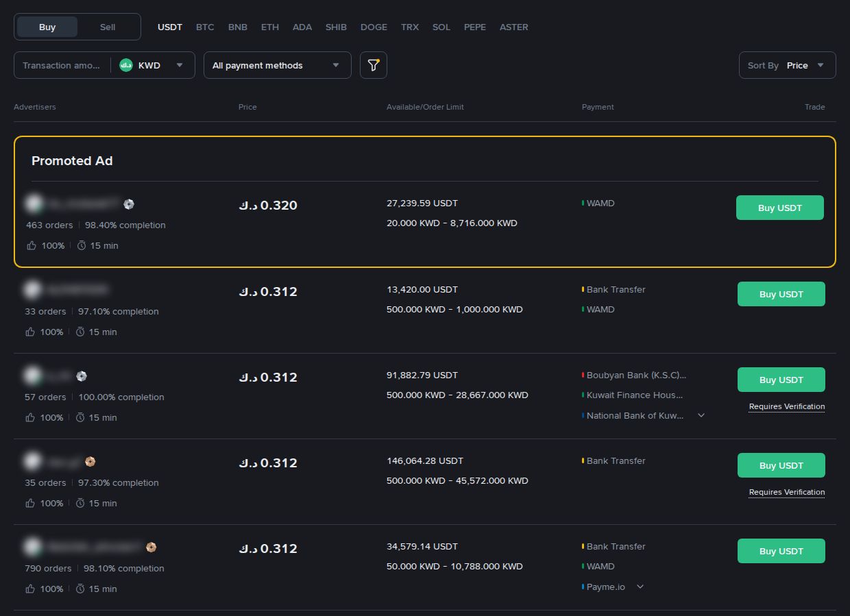The width and height of the screenshot is (850, 616).
Task: Select the BTC coin tab
Action: click(x=205, y=27)
